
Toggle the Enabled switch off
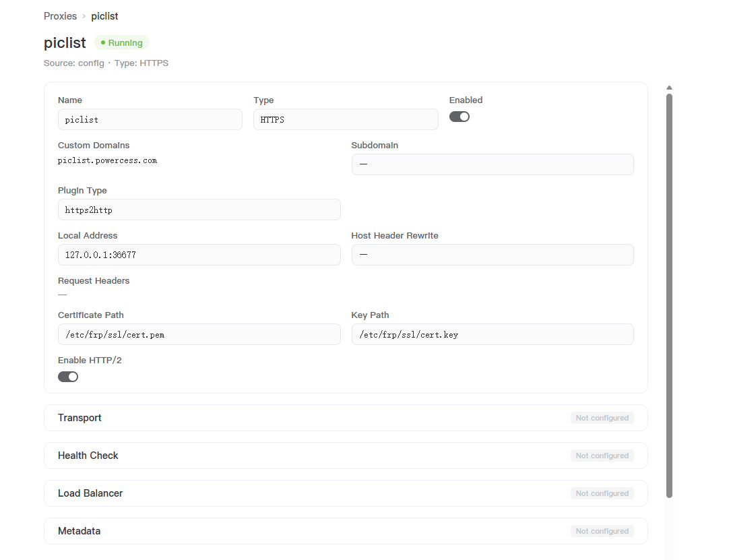point(459,117)
